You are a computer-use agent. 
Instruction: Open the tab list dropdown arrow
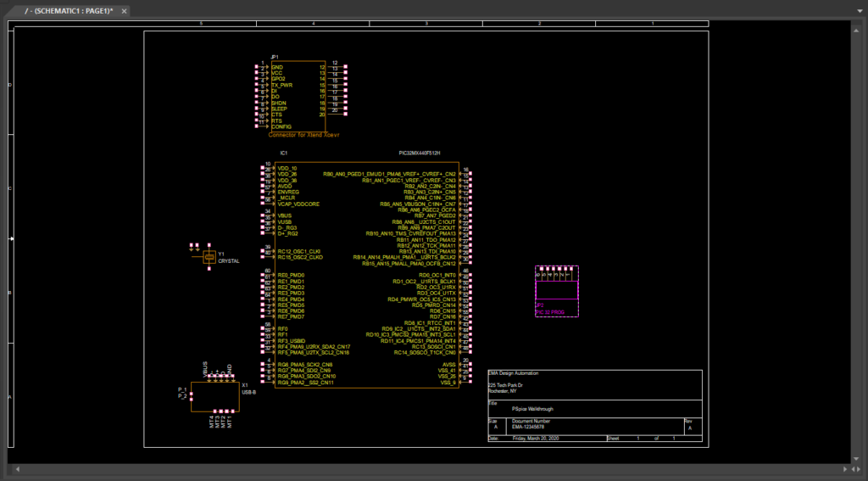[860, 11]
